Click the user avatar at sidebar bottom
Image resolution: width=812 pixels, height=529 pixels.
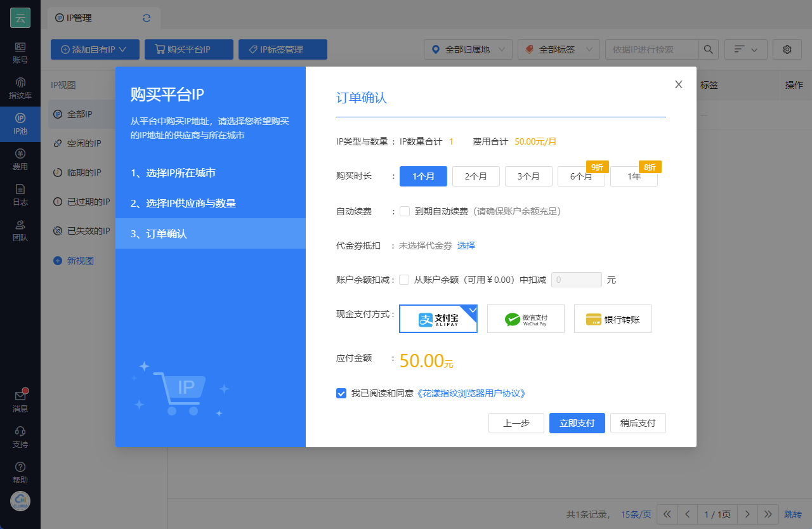(20, 501)
